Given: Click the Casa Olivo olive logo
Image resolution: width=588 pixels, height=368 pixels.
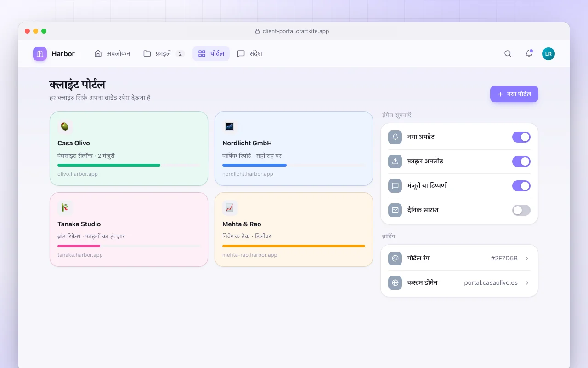Looking at the screenshot, I should pos(65,126).
